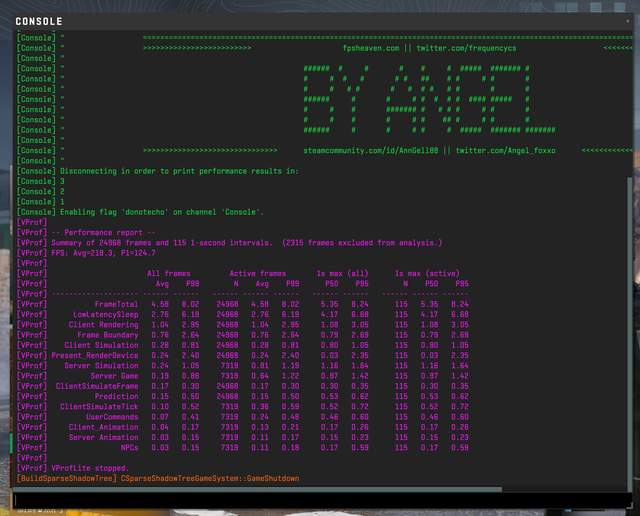
Task: Click the CONSOLE window title
Action: tap(39, 21)
